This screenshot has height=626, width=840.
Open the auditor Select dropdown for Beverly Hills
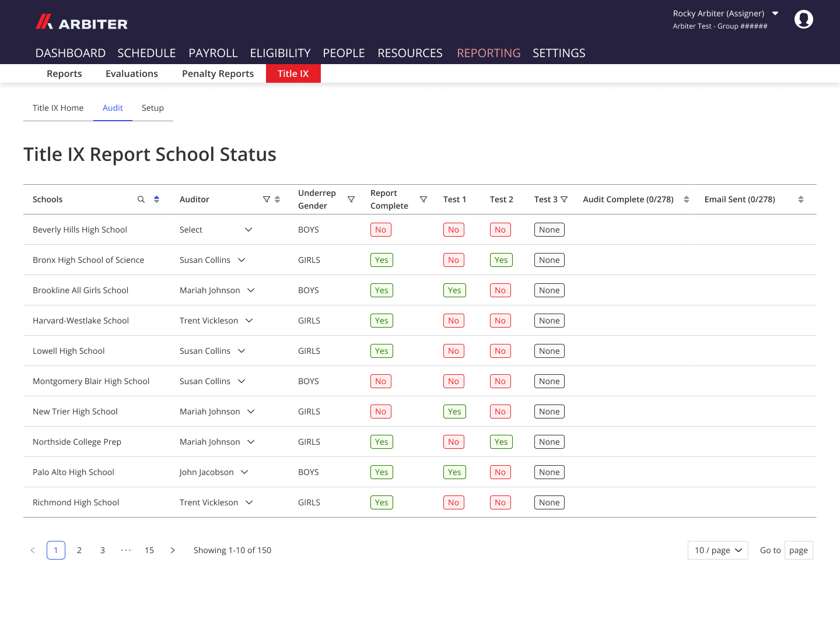point(216,229)
